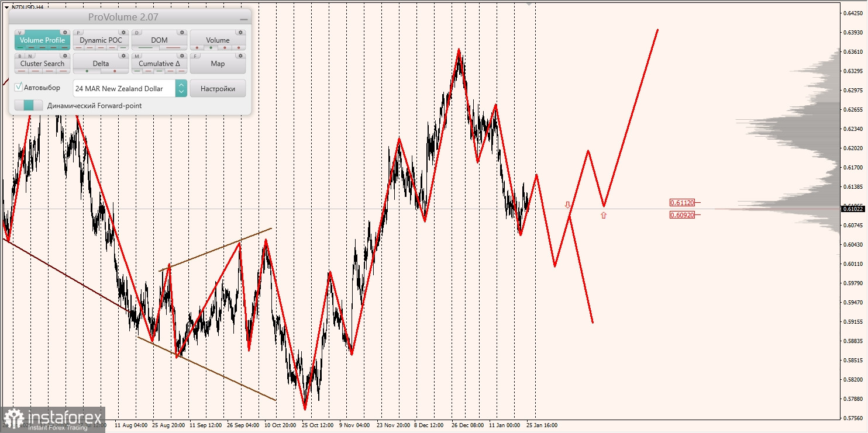This screenshot has width=868, height=433.
Task: Click D hotkey tag on DOM
Action: (137, 33)
